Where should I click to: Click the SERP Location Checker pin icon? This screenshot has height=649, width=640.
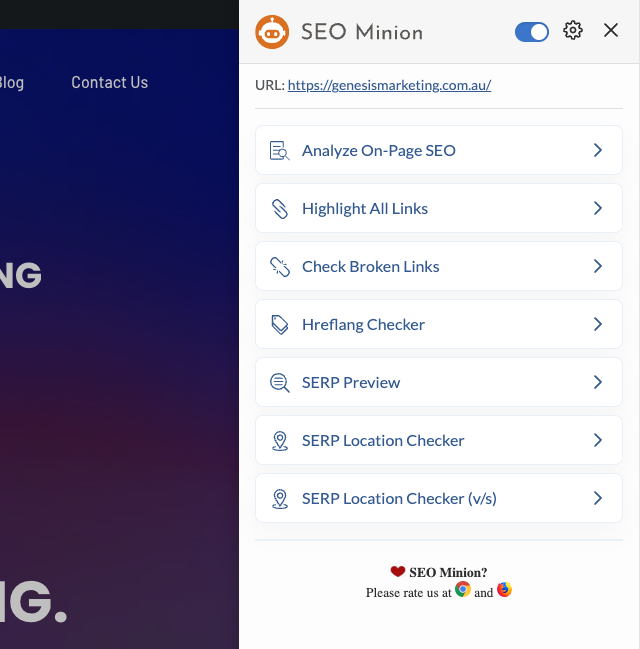coord(280,441)
